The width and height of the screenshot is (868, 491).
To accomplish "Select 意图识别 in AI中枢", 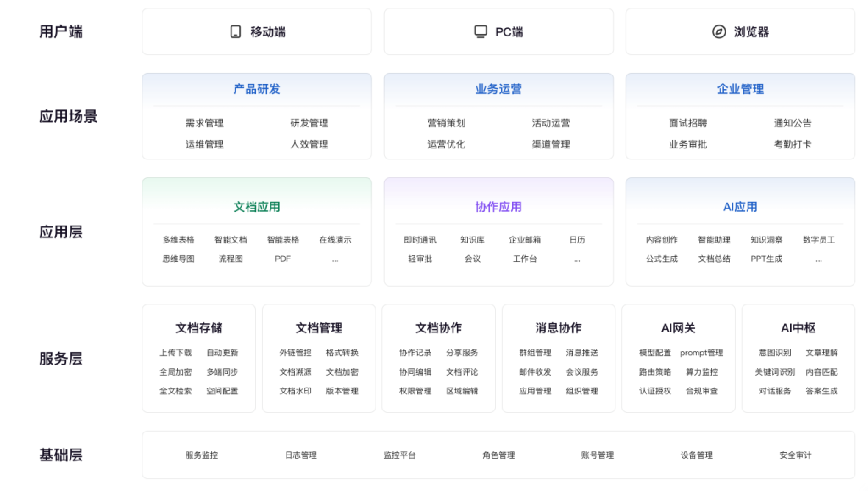I will (x=775, y=353).
